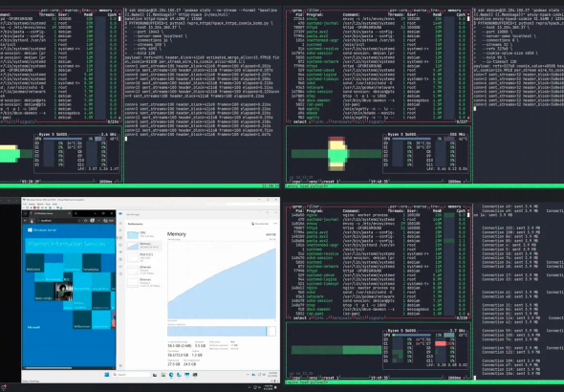564x392 pixels.
Task: Select nginx worker process row in bottom-right btop
Action: pyautogui.click(x=380, y=215)
